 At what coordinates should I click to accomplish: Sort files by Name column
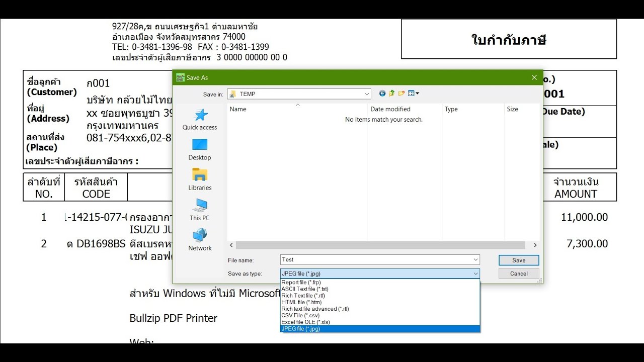(297, 109)
